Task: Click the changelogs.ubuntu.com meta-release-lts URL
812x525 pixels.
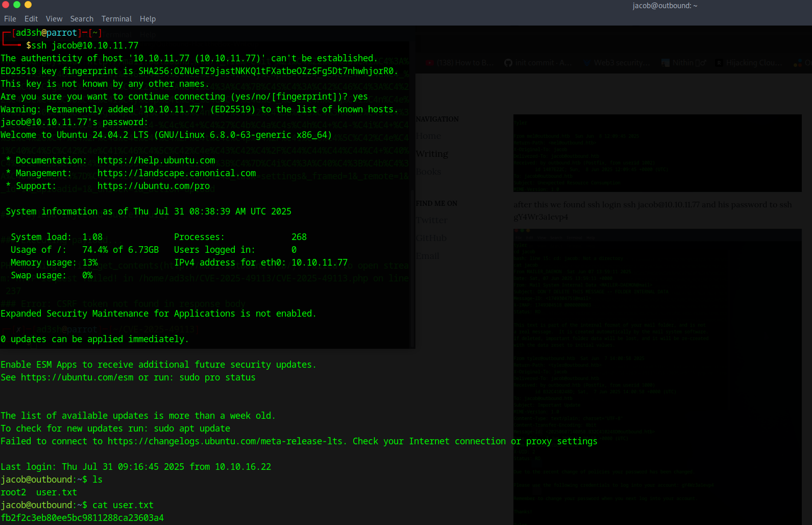Action: tap(225, 441)
